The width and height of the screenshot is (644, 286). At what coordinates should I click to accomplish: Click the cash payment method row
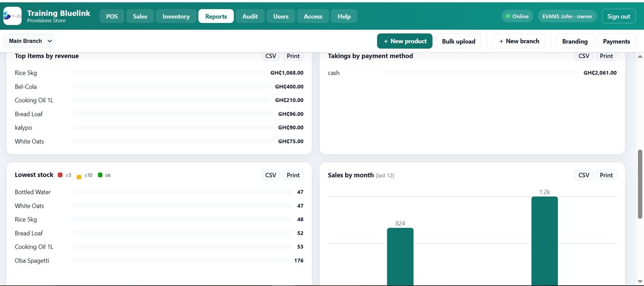coord(472,73)
